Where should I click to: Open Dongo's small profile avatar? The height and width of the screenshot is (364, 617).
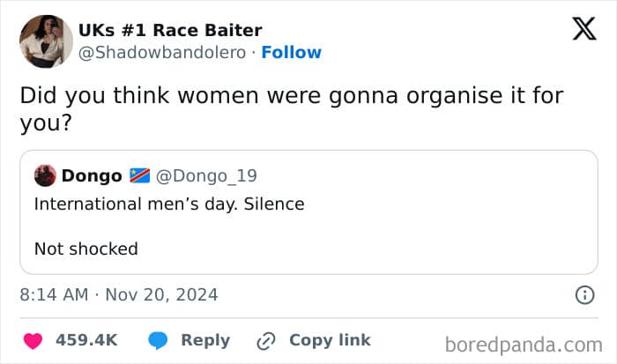point(45,175)
